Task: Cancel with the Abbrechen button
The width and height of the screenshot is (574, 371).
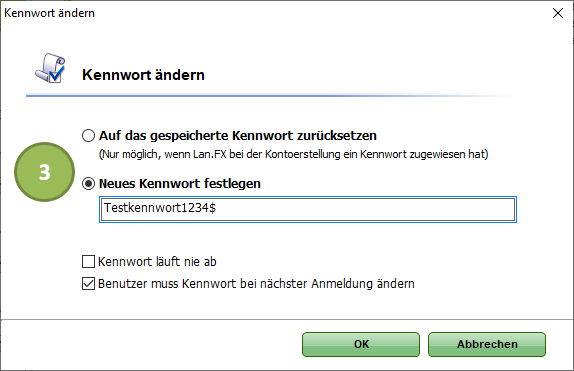Action: pyautogui.click(x=487, y=344)
